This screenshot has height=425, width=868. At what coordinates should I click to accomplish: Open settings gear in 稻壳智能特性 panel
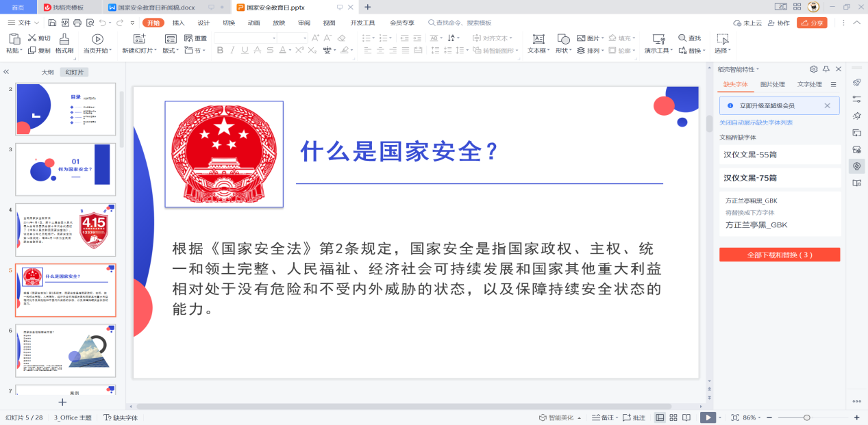point(814,69)
